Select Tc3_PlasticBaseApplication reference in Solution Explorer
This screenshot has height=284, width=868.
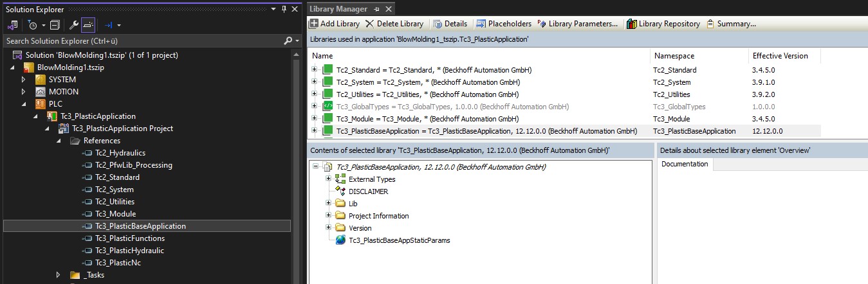point(140,226)
